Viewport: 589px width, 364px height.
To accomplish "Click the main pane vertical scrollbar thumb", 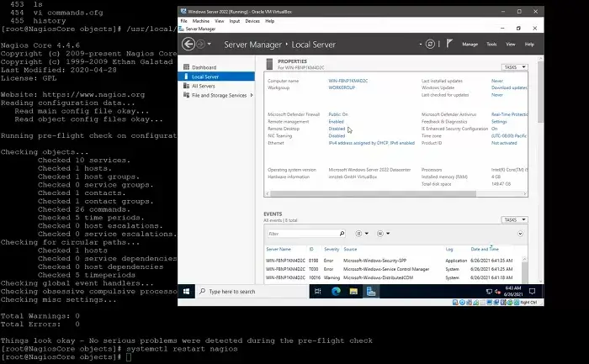I will [540, 92].
